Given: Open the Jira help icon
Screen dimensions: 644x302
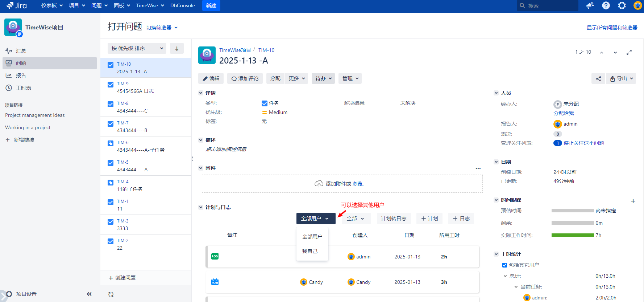Looking at the screenshot, I should tap(606, 5).
